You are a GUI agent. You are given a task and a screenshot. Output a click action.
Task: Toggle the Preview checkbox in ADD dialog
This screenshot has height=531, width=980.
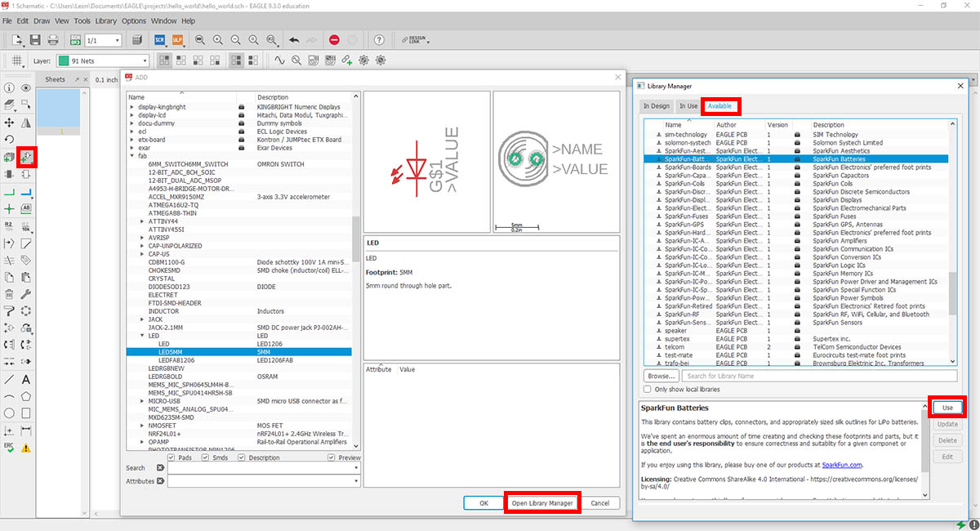click(x=332, y=458)
